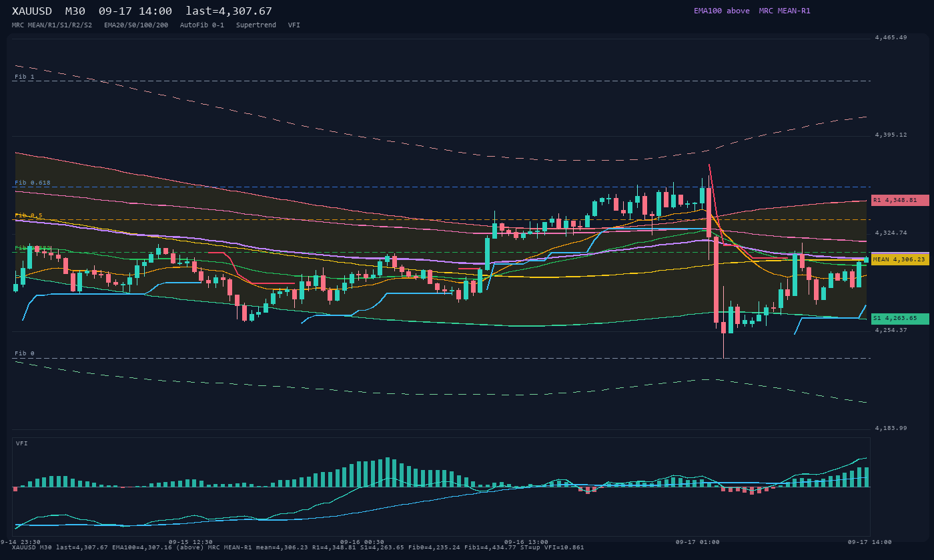The width and height of the screenshot is (934, 560).
Task: Select the Fib 0.618 level label
Action: (x=33, y=183)
